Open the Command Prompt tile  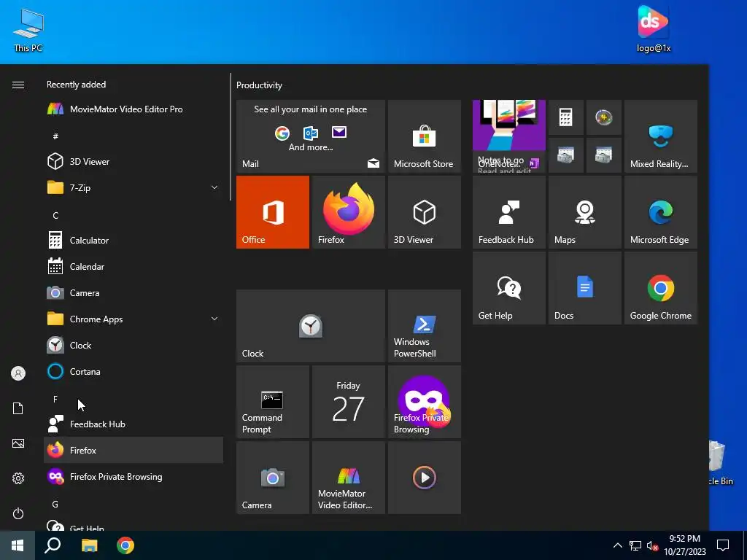[273, 402]
